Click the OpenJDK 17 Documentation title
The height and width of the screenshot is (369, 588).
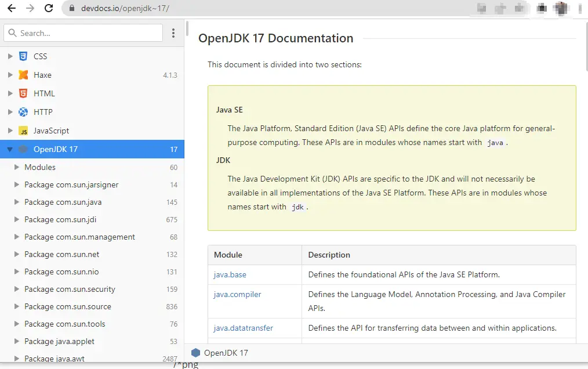tap(275, 38)
